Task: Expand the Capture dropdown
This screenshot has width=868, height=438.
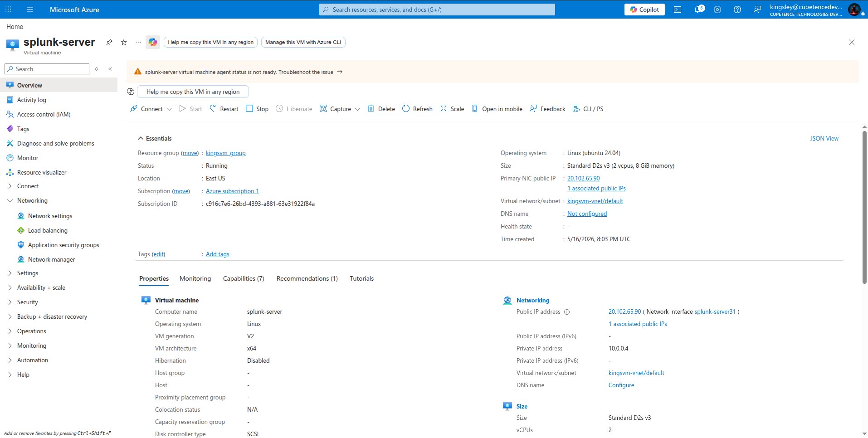Action: pos(357,109)
